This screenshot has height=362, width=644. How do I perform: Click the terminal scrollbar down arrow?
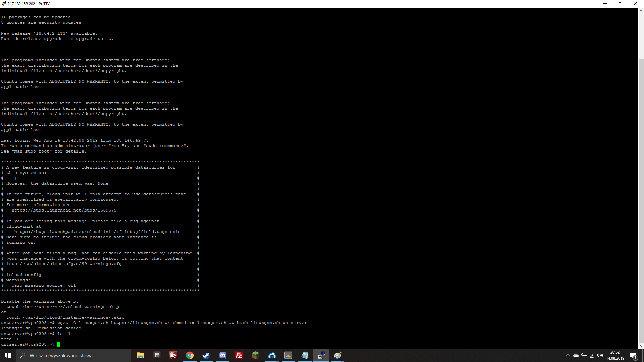[x=641, y=346]
